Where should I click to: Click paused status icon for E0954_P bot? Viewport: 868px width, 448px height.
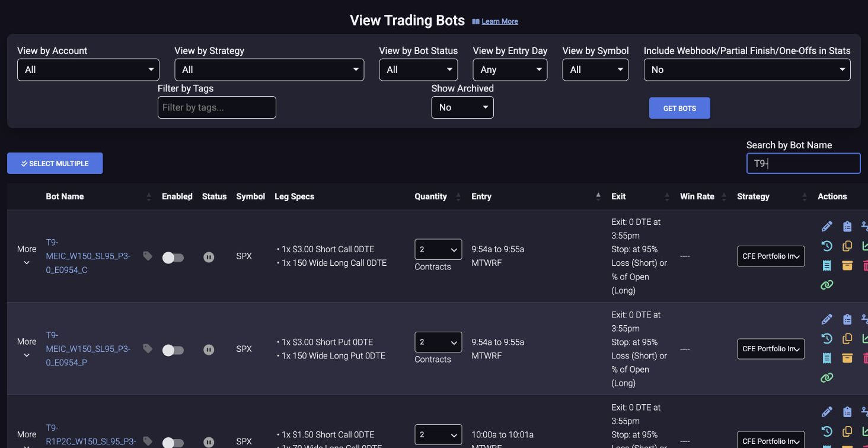pos(209,349)
